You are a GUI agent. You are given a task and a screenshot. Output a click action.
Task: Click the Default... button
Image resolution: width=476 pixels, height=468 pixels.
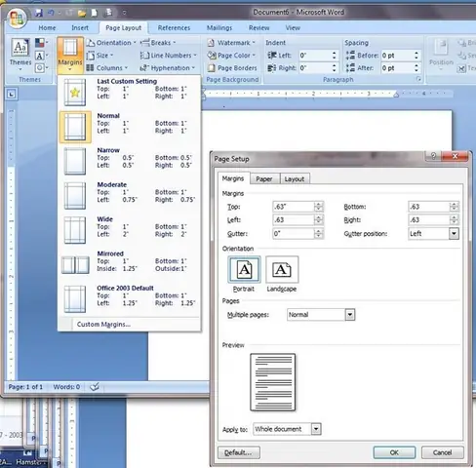[239, 452]
